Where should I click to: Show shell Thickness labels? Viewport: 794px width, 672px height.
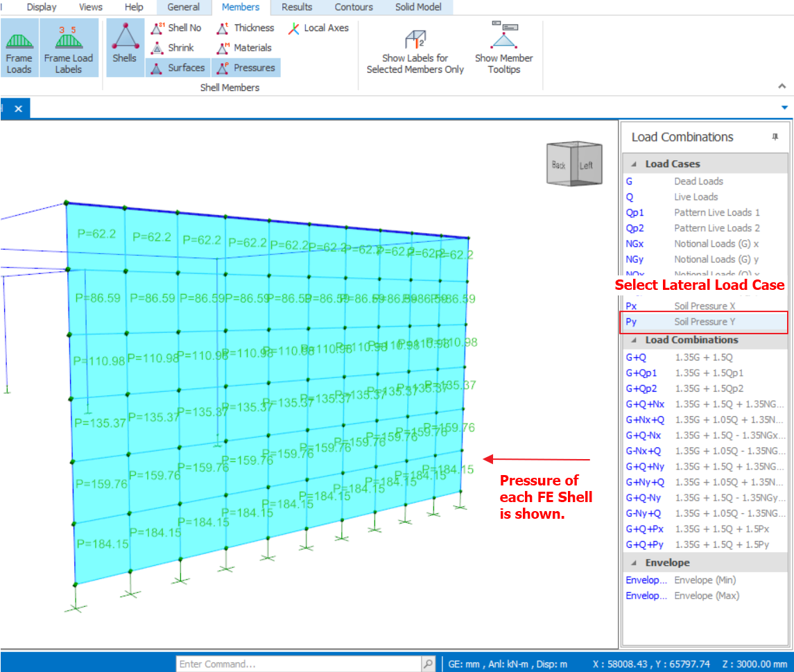coord(246,28)
